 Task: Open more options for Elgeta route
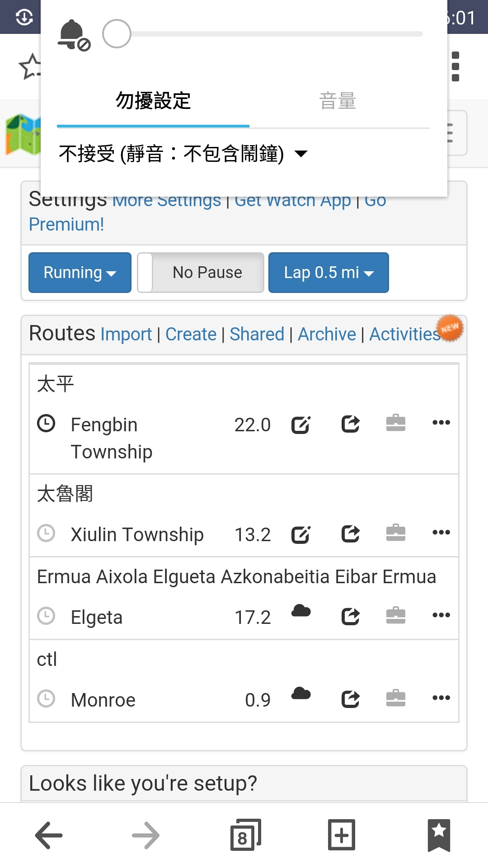click(441, 615)
